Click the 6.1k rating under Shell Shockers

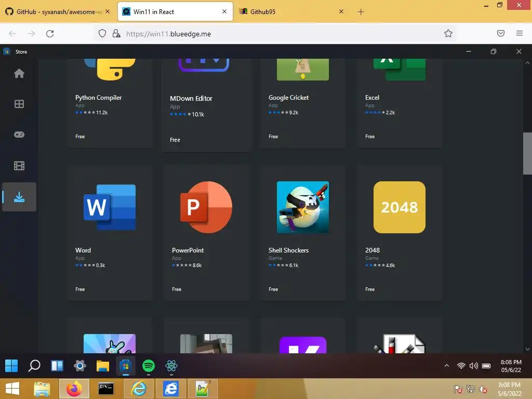coord(294,265)
